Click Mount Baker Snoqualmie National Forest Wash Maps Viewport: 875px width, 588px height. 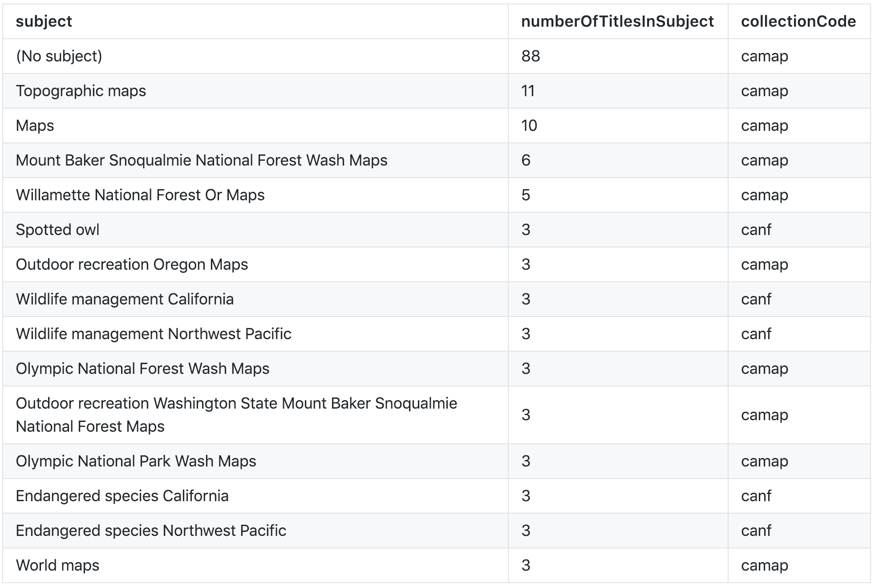[x=201, y=160]
